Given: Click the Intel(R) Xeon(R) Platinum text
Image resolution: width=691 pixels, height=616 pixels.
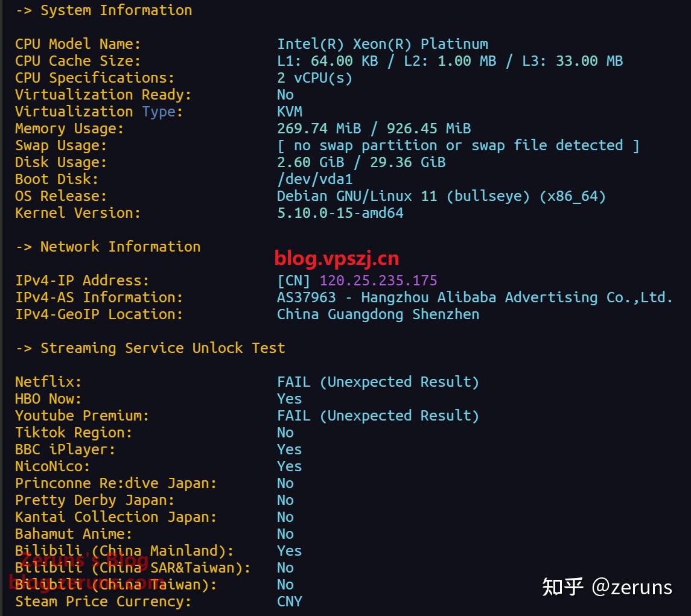Looking at the screenshot, I should [x=383, y=44].
